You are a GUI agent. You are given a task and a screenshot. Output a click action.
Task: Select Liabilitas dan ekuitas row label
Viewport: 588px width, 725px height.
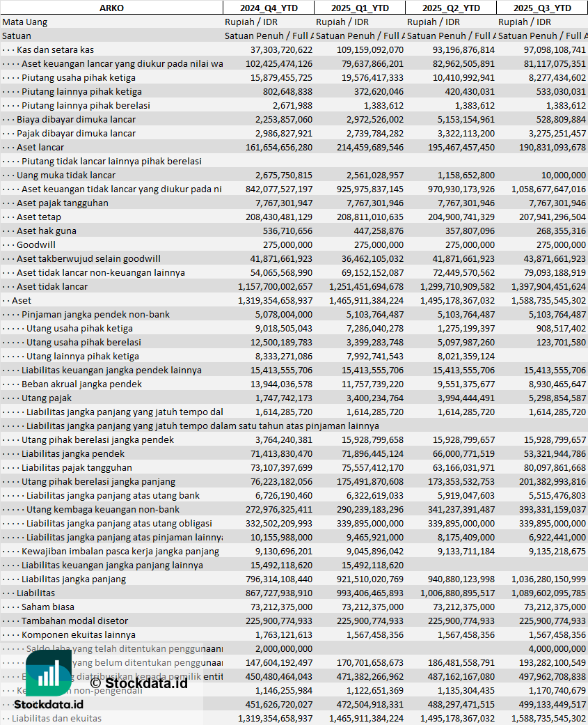56,719
